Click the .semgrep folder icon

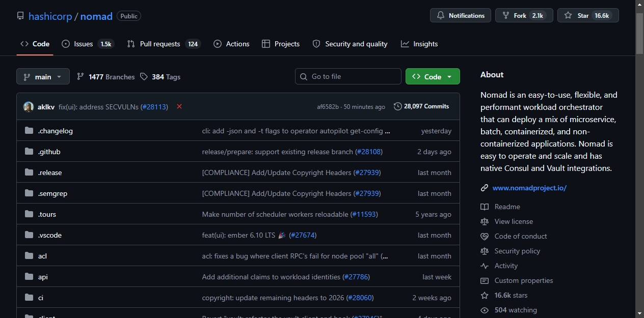pyautogui.click(x=29, y=193)
